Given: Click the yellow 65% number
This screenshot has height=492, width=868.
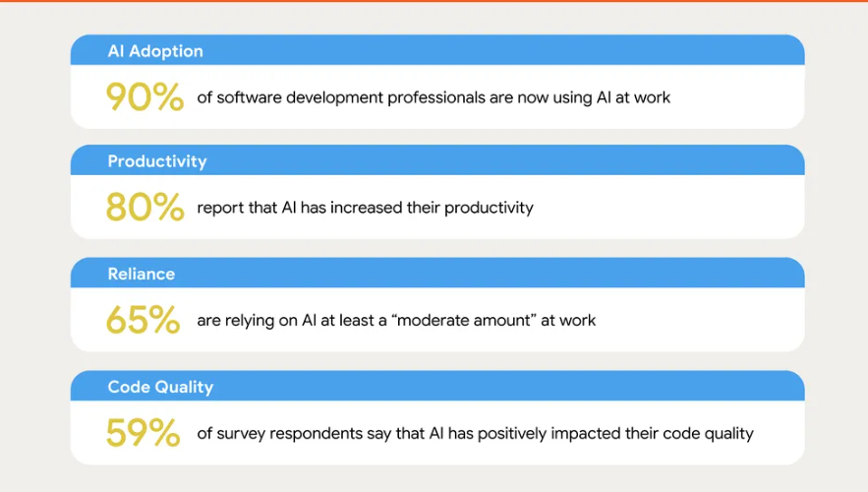Looking at the screenshot, I should [x=143, y=320].
